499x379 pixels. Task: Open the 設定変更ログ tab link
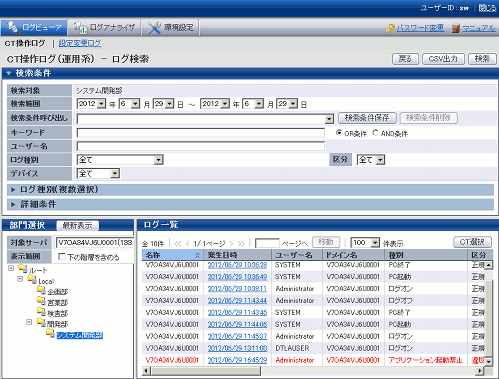(x=80, y=43)
